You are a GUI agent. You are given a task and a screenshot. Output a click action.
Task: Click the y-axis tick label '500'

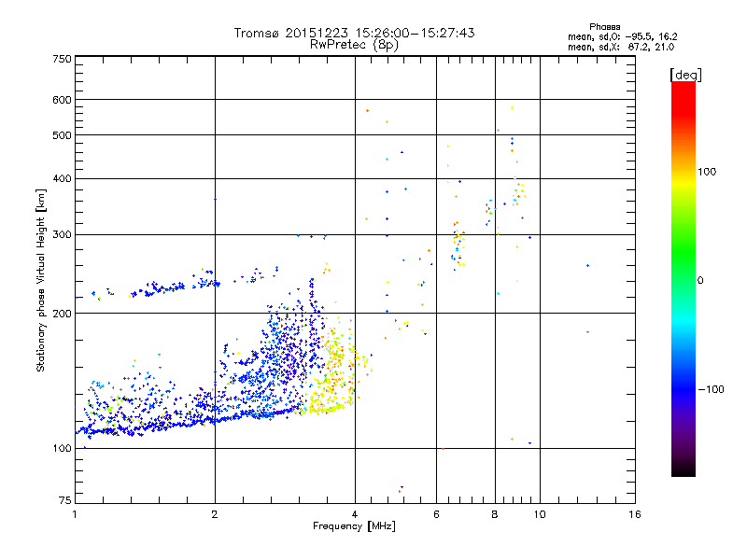point(62,135)
